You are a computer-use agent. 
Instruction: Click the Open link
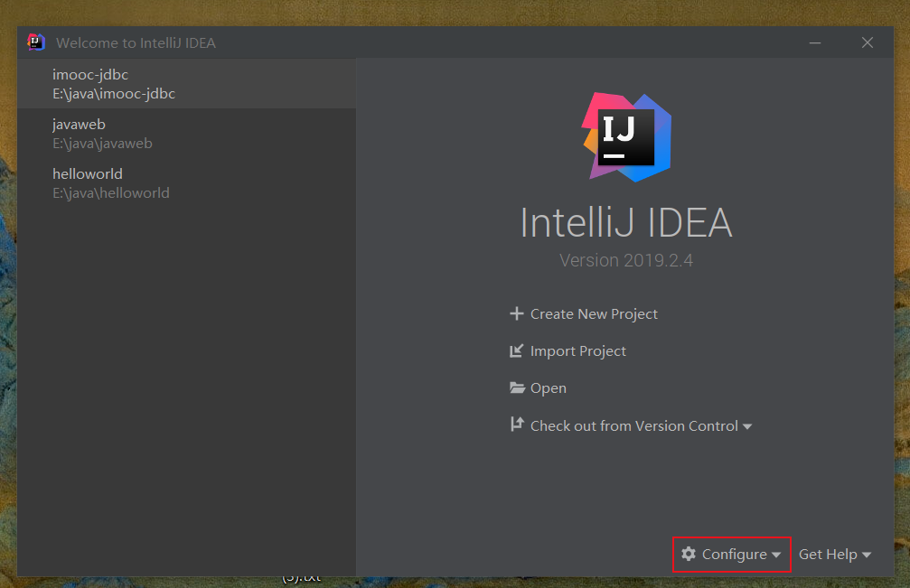(549, 388)
